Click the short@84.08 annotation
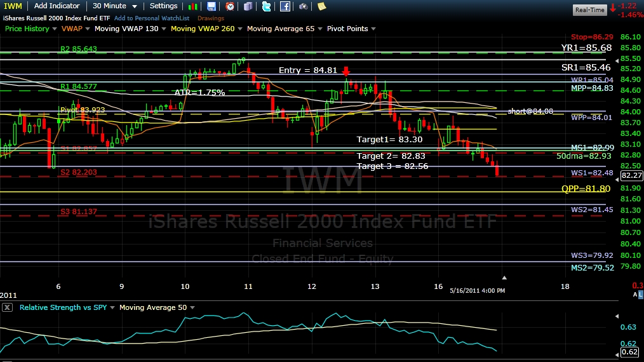The height and width of the screenshot is (362, 644). tap(530, 111)
